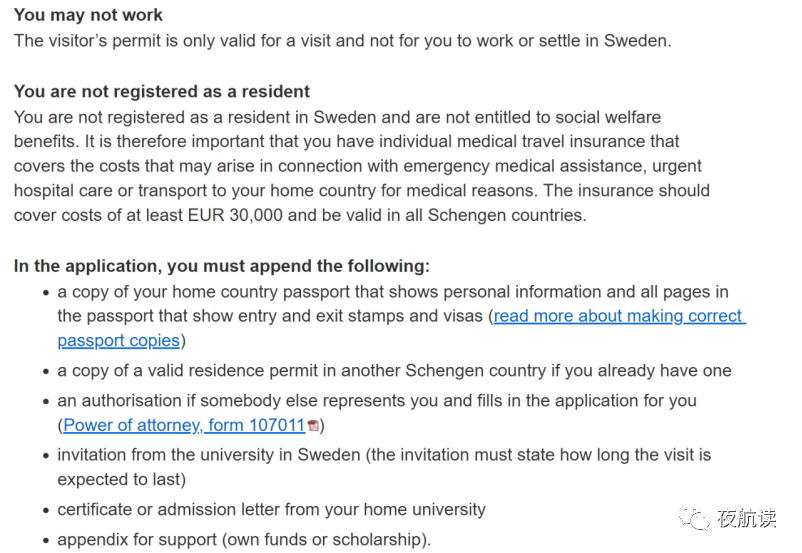Click the visitor's permit validity sentence
Screen dimensions: 802x553
click(x=342, y=41)
